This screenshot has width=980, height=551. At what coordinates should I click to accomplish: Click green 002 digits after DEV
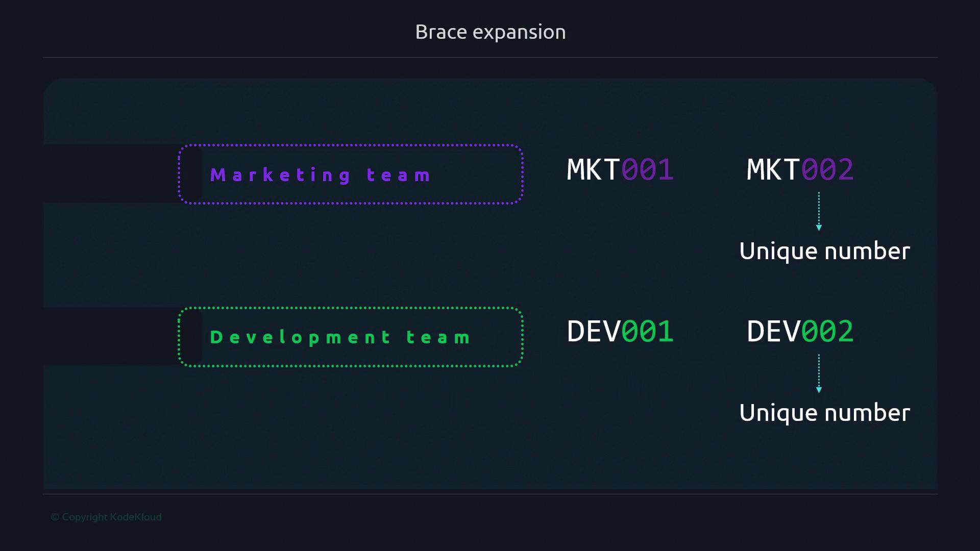point(827,332)
